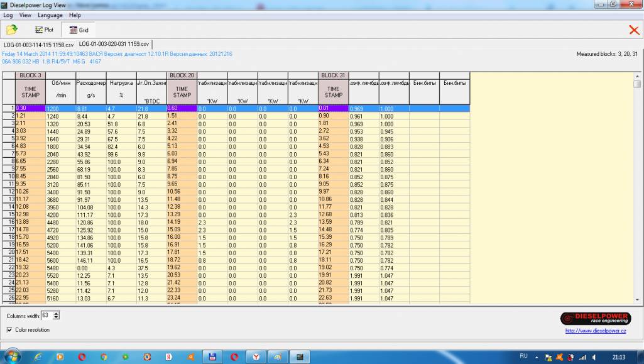Toggle the Color resolution checkbox

coord(9,329)
